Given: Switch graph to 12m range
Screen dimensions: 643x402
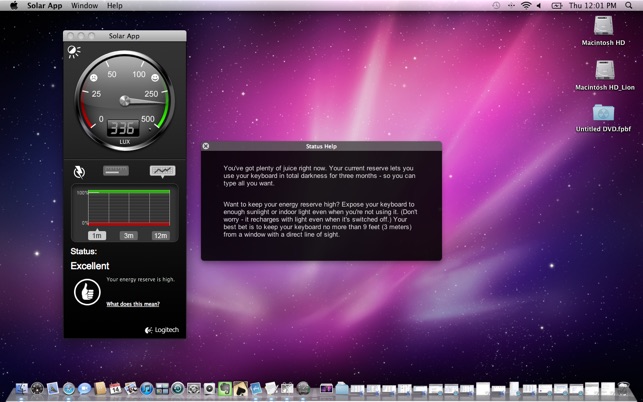Looking at the screenshot, I should [x=160, y=236].
